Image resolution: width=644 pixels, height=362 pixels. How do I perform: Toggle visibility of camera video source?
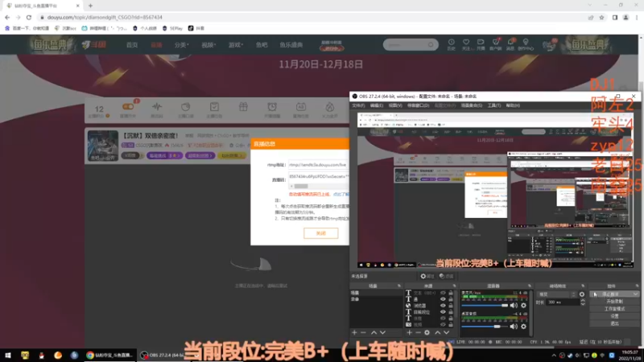click(443, 325)
